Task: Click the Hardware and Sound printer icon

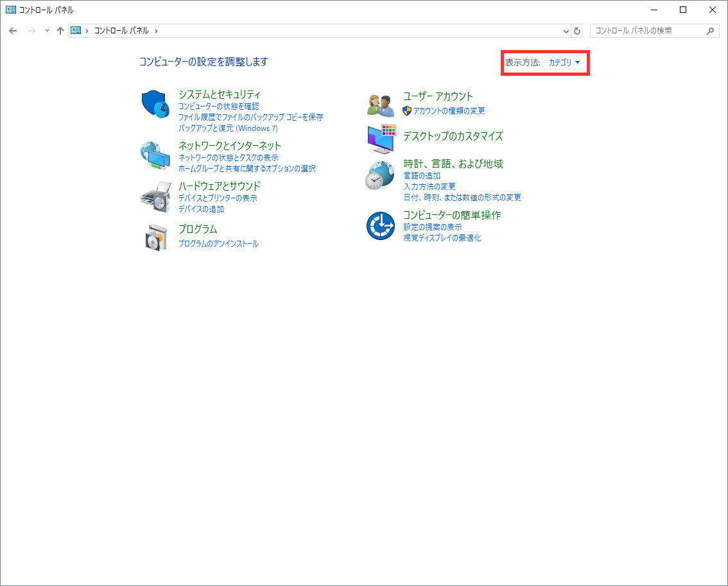Action: pyautogui.click(x=155, y=197)
